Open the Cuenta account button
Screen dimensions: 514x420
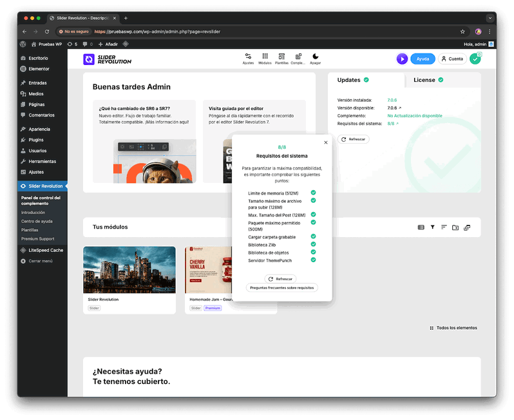click(452, 59)
